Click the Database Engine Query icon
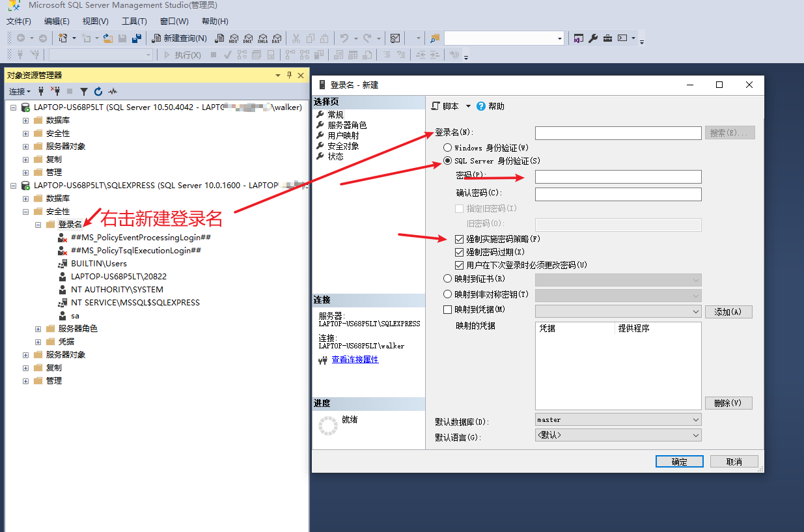The width and height of the screenshot is (804, 532). 219,38
